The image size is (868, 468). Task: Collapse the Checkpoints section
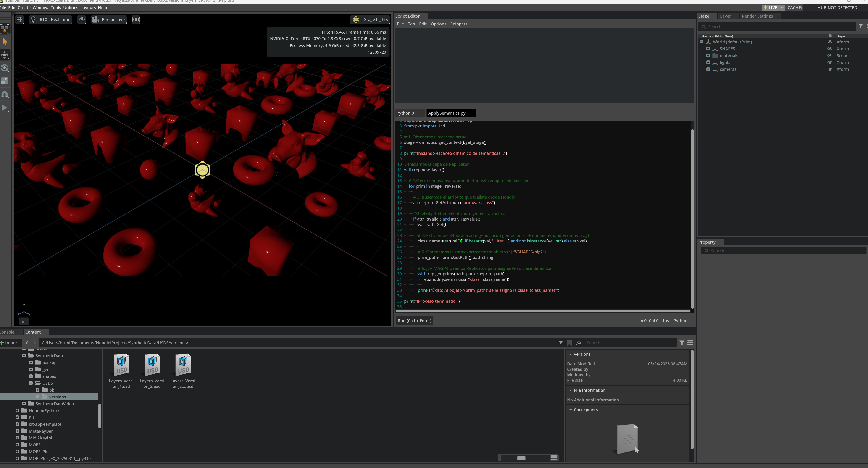[x=571, y=410]
